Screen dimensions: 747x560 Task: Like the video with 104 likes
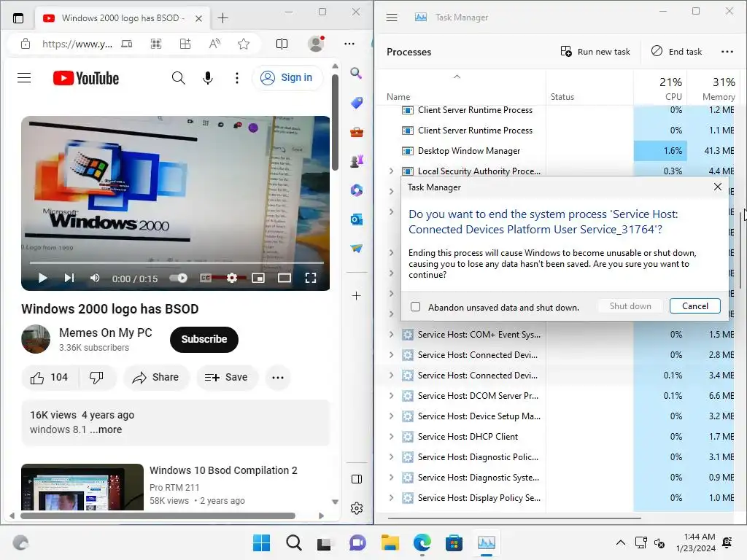[x=50, y=378]
